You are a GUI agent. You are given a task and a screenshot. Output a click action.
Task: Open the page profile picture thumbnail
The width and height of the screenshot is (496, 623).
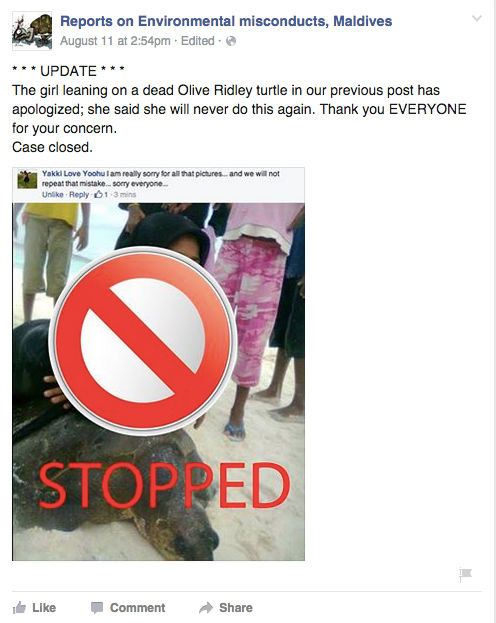click(32, 31)
